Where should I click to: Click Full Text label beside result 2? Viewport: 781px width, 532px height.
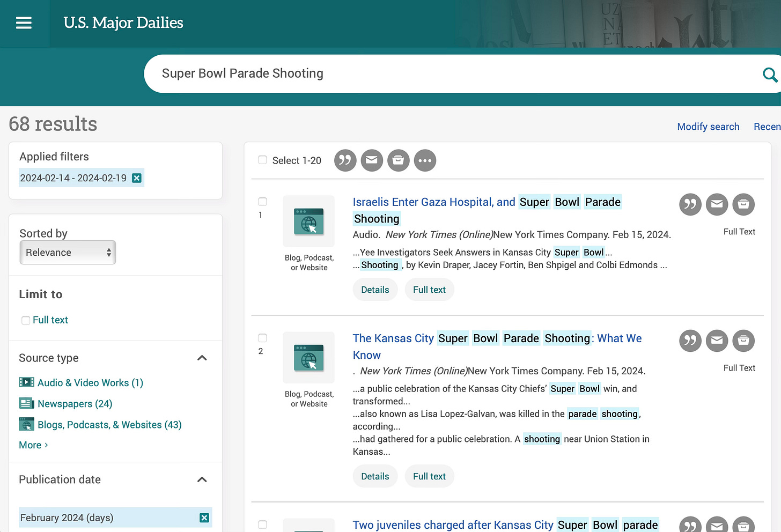click(739, 368)
